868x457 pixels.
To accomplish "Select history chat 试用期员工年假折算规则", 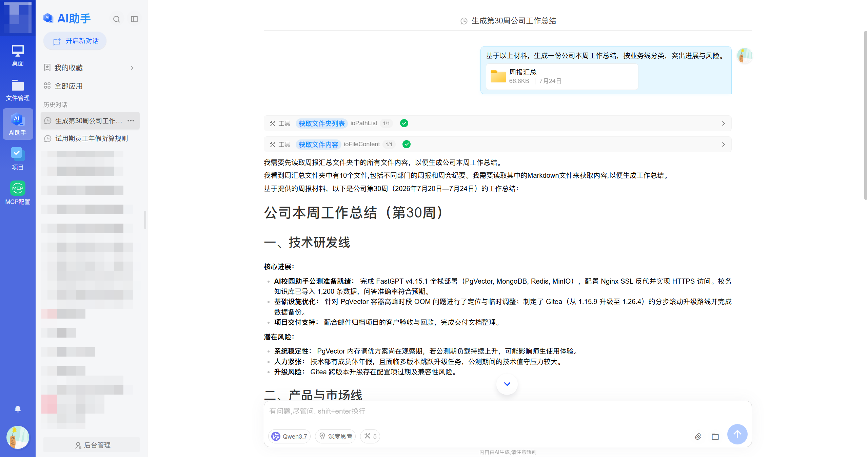I will point(90,138).
